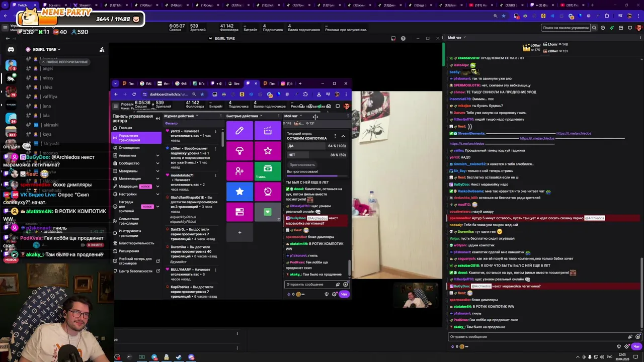
Task: Reload the inner browser page
Action: coord(134,94)
